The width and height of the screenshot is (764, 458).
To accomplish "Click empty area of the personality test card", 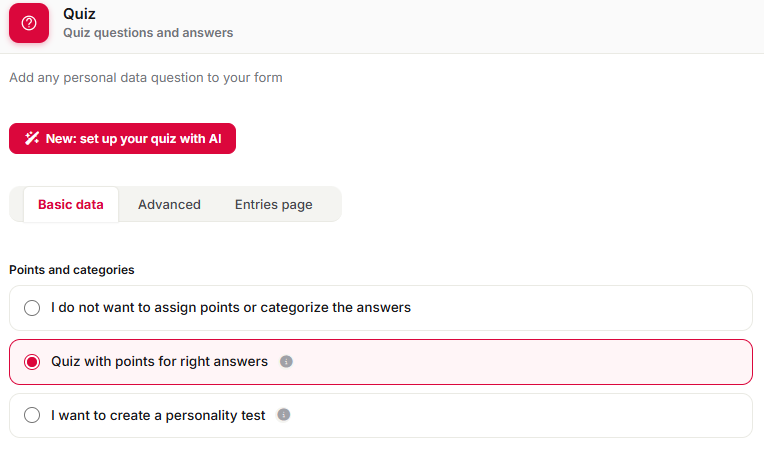I will pos(521,416).
